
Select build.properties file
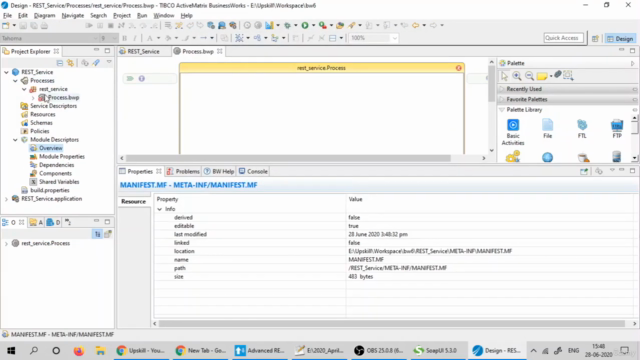(x=49, y=191)
